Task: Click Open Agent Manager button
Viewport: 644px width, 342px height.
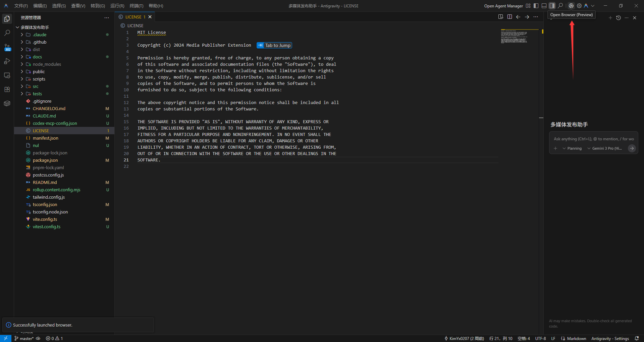Action: (503, 6)
